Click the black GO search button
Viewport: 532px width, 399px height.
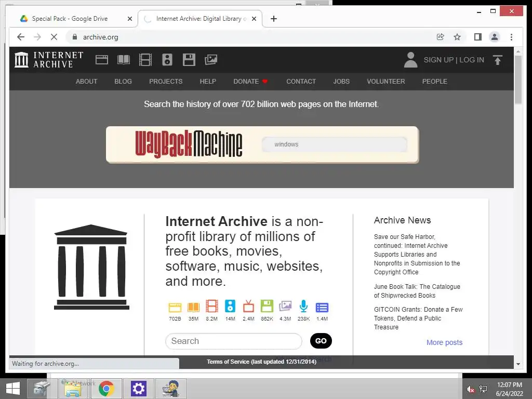click(x=321, y=341)
